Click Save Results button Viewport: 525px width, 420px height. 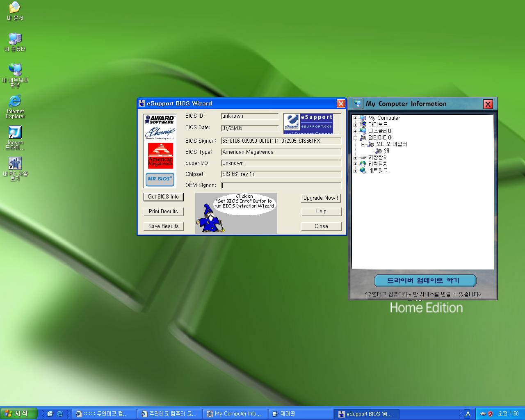point(164,226)
